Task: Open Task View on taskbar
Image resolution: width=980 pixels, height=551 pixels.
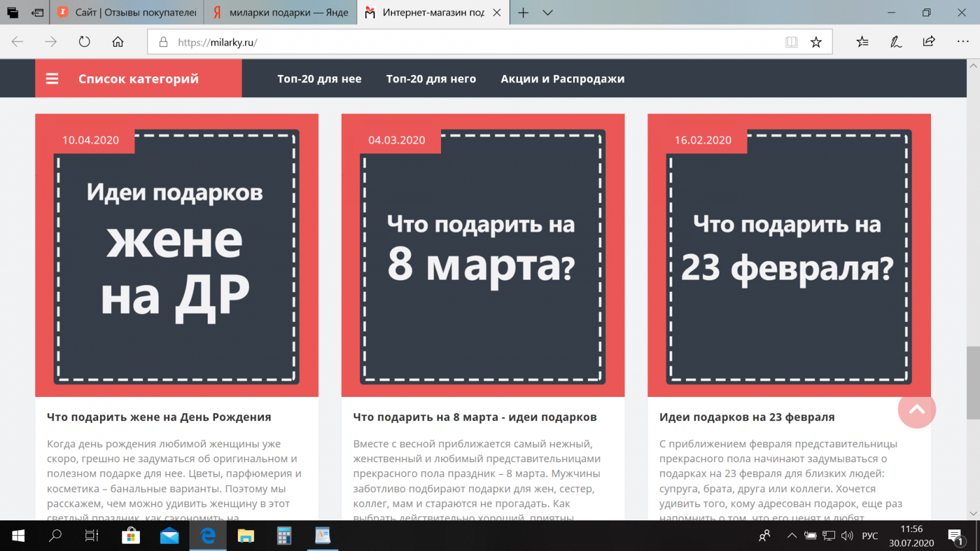Action: (x=91, y=536)
